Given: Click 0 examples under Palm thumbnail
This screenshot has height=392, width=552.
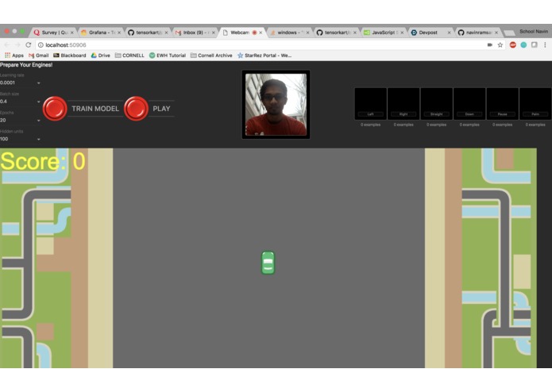Looking at the screenshot, I should 535,125.
